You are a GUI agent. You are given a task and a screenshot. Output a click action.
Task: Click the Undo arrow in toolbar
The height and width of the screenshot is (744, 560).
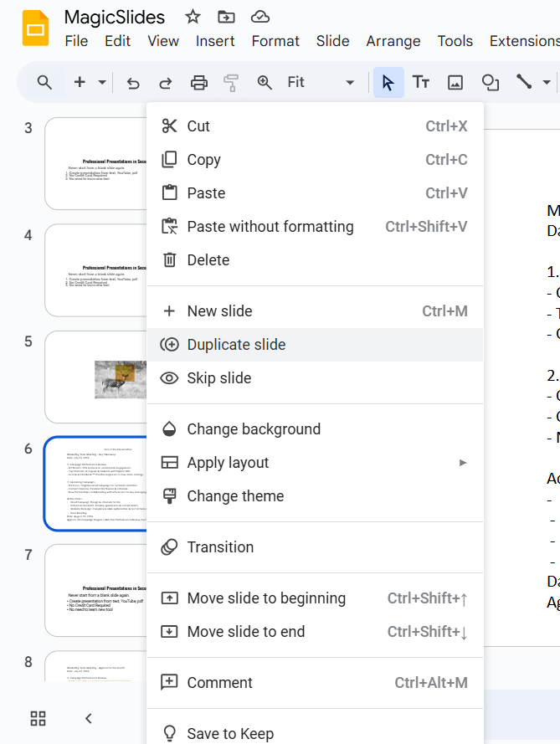click(132, 82)
